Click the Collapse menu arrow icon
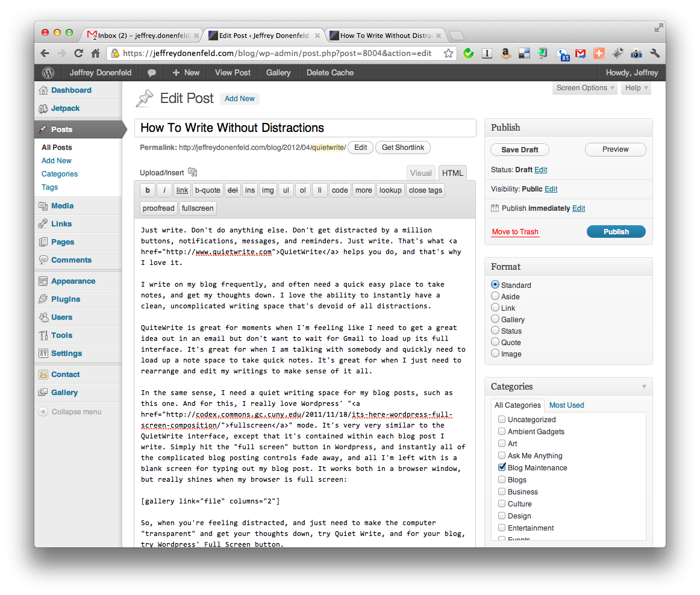The width and height of the screenshot is (700, 595). coord(43,411)
